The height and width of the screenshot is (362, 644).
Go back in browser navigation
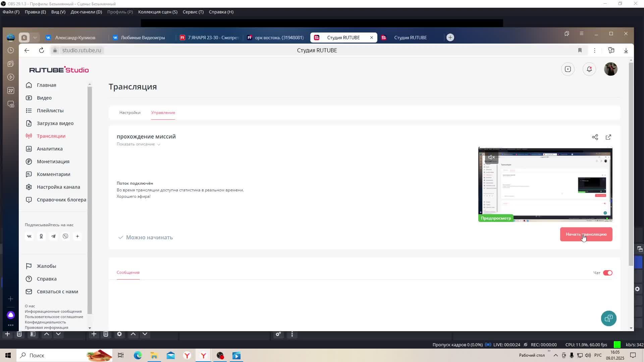coord(27,50)
